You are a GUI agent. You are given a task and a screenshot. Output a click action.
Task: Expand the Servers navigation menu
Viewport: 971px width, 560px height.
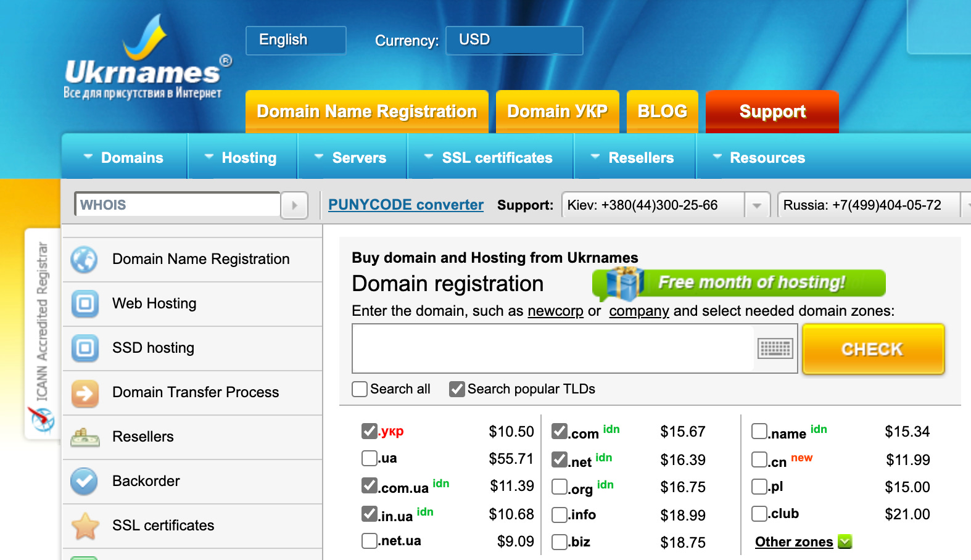pos(352,158)
